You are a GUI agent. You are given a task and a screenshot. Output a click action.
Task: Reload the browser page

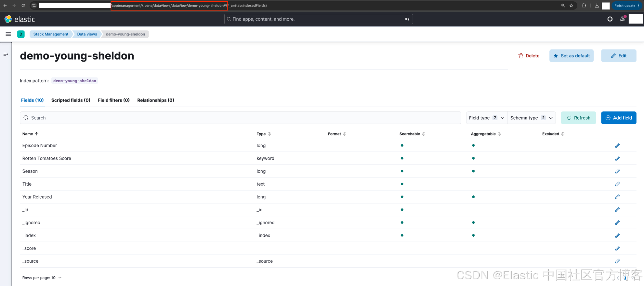(23, 5)
